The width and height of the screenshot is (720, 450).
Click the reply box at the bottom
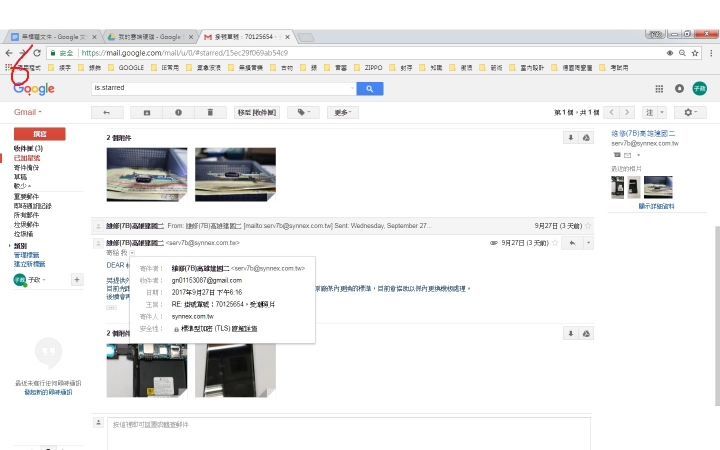349,434
